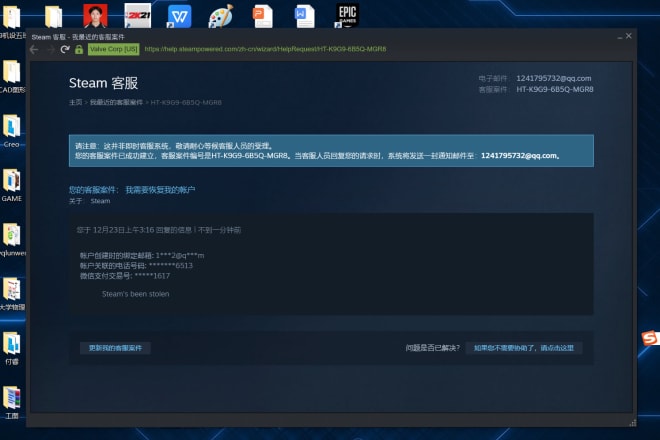
Task: Open the Epic Games launcher shortcut
Action: point(347,15)
